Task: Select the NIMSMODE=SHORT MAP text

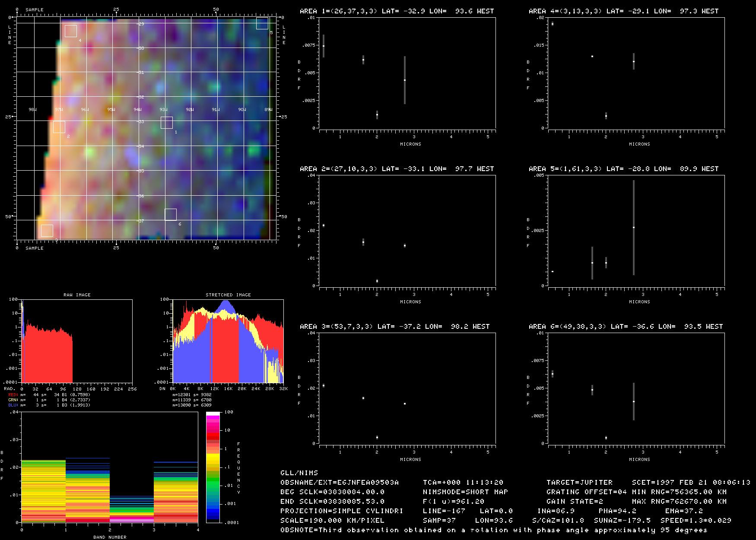Action: click(x=465, y=492)
